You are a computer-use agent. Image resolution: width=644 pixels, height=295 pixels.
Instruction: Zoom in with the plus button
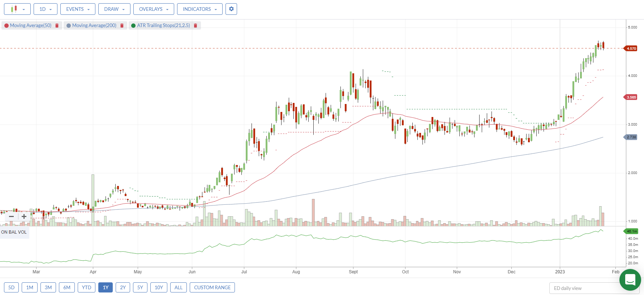coord(24,216)
